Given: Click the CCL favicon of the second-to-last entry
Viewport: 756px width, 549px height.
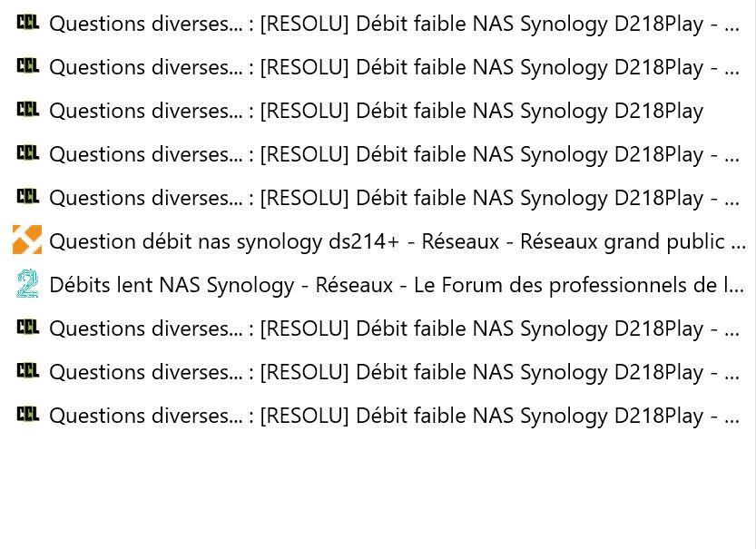Looking at the screenshot, I should [27, 370].
